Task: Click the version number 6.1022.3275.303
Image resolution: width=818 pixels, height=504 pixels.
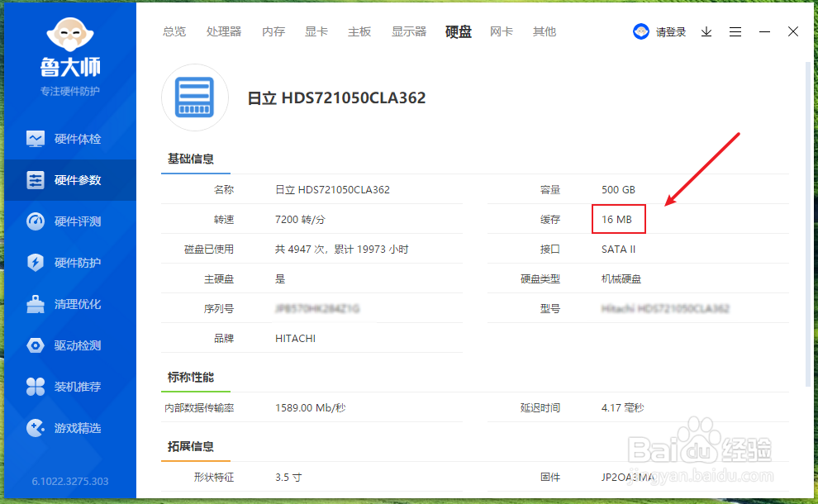Action: pyautogui.click(x=70, y=482)
